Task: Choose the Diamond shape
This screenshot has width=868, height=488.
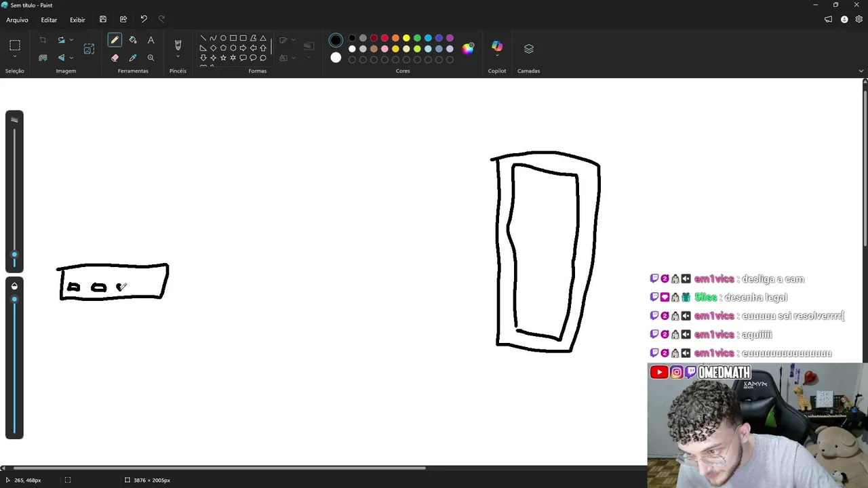Action: coord(213,48)
